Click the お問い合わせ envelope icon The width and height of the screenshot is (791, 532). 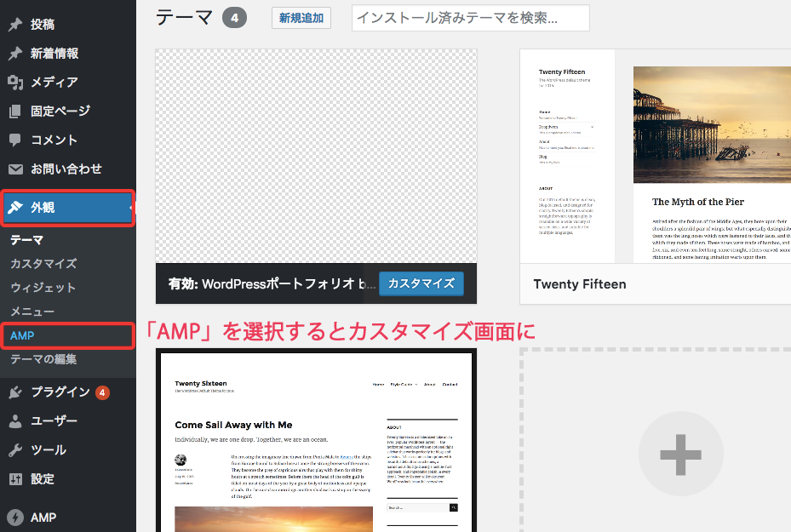tap(15, 169)
